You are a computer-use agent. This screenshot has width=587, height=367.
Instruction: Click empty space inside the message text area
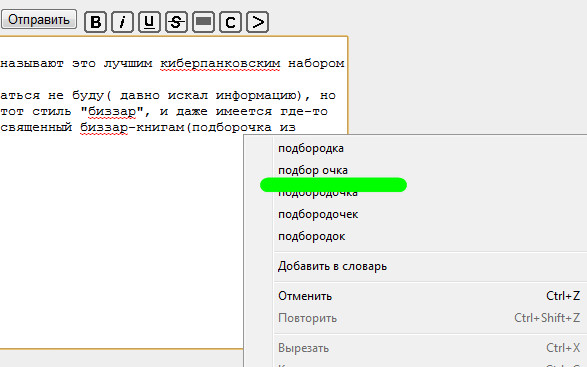point(120,240)
